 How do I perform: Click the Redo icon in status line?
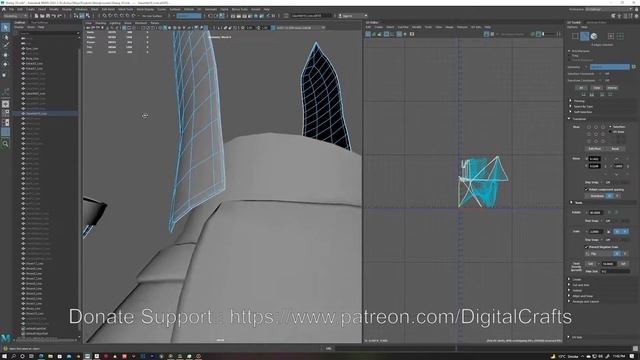point(60,16)
